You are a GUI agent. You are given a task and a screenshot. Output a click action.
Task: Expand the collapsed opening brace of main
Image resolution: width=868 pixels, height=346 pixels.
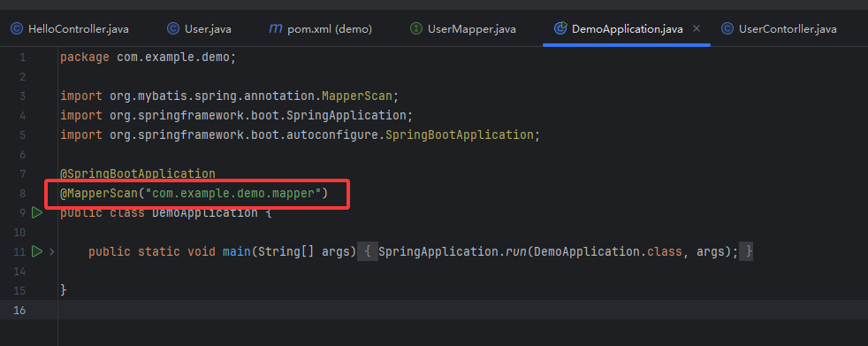368,251
